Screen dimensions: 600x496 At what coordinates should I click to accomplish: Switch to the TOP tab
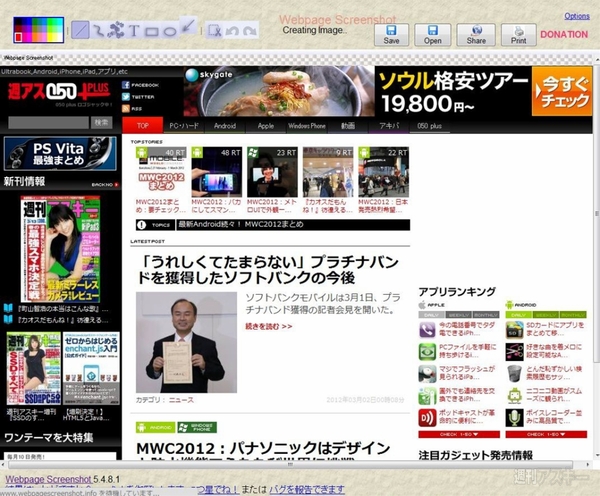coord(143,126)
